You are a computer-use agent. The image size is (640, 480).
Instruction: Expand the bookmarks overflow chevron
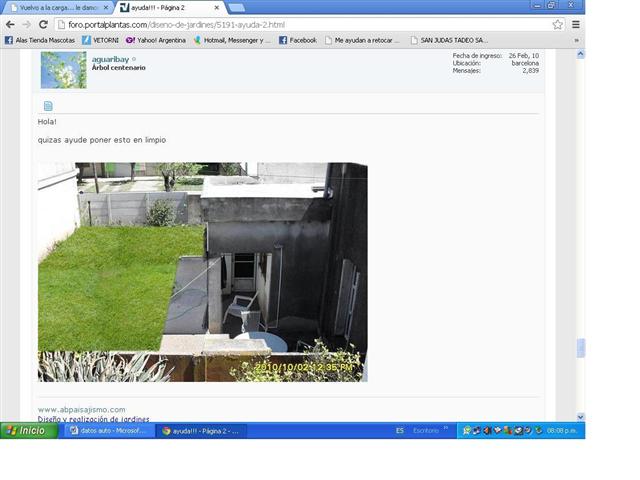pyautogui.click(x=576, y=40)
